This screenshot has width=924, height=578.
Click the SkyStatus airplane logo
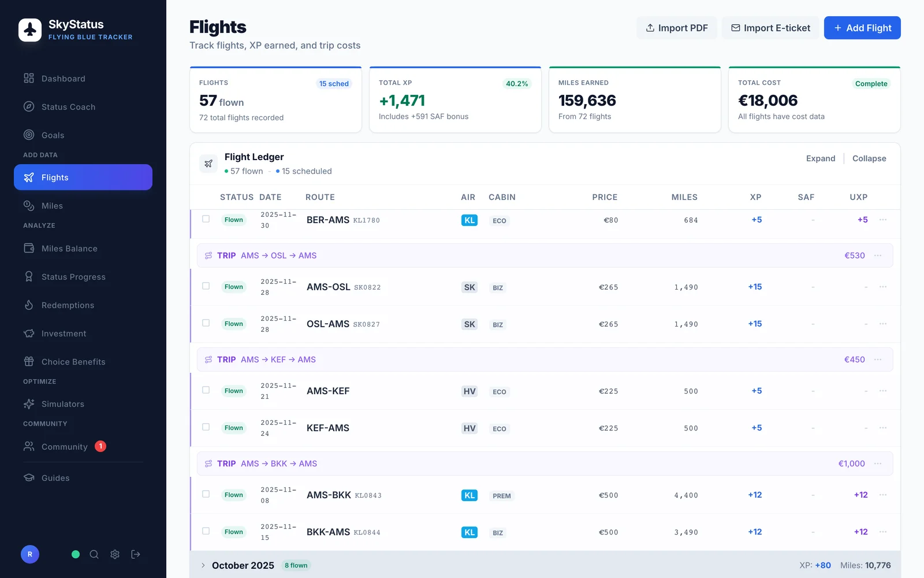(30, 30)
